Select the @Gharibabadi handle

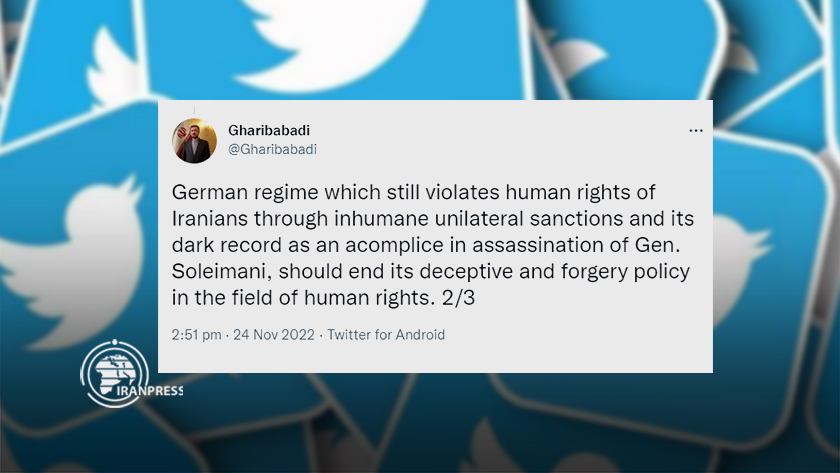[272, 149]
